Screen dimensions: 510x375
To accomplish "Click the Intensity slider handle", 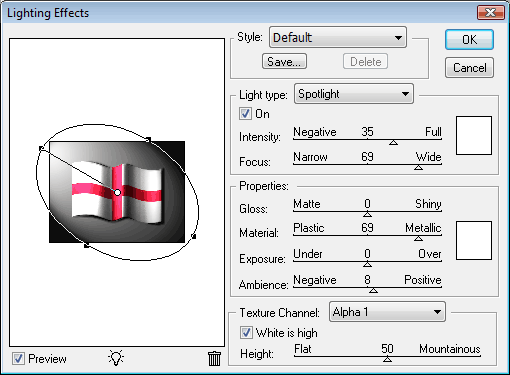I will click(393, 143).
